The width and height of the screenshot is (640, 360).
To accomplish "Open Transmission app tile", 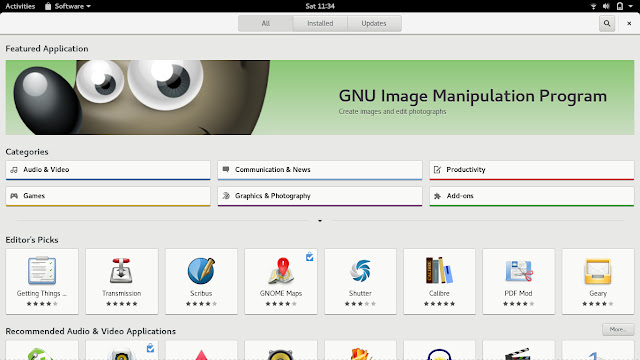I will pyautogui.click(x=122, y=281).
